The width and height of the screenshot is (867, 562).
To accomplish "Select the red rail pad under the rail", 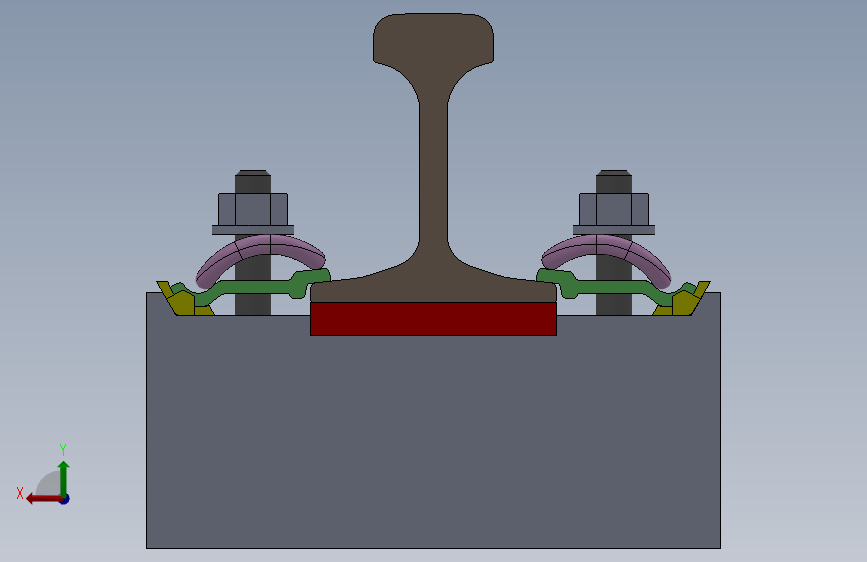I will (x=434, y=319).
